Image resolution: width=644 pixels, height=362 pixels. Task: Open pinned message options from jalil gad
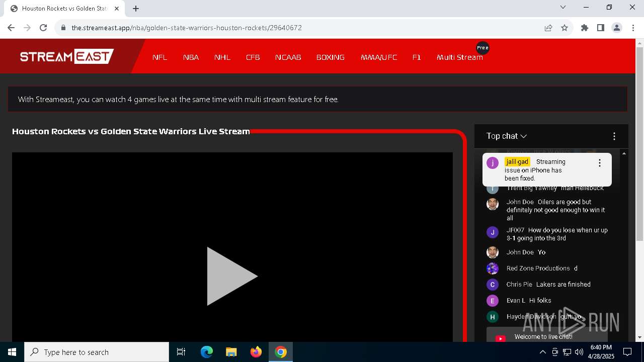tap(599, 163)
